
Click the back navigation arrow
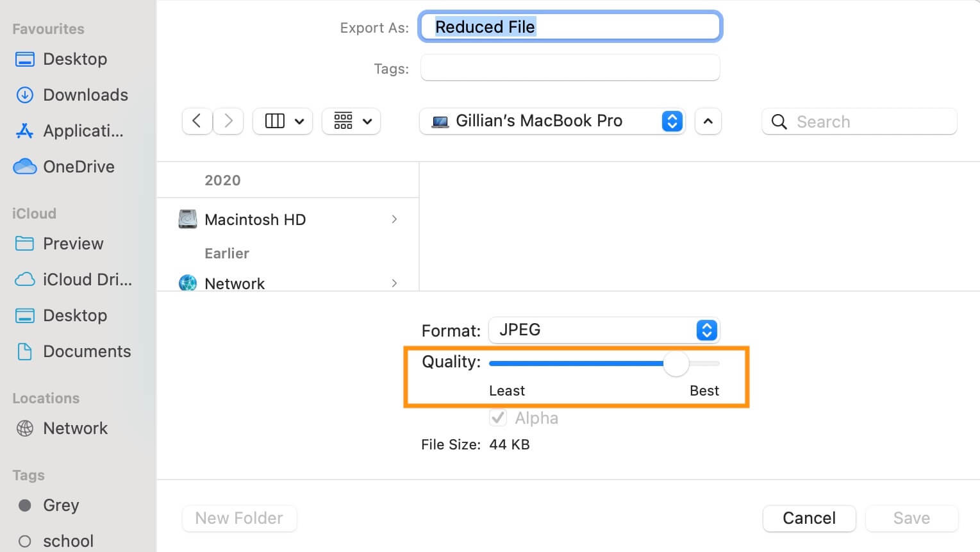click(197, 121)
